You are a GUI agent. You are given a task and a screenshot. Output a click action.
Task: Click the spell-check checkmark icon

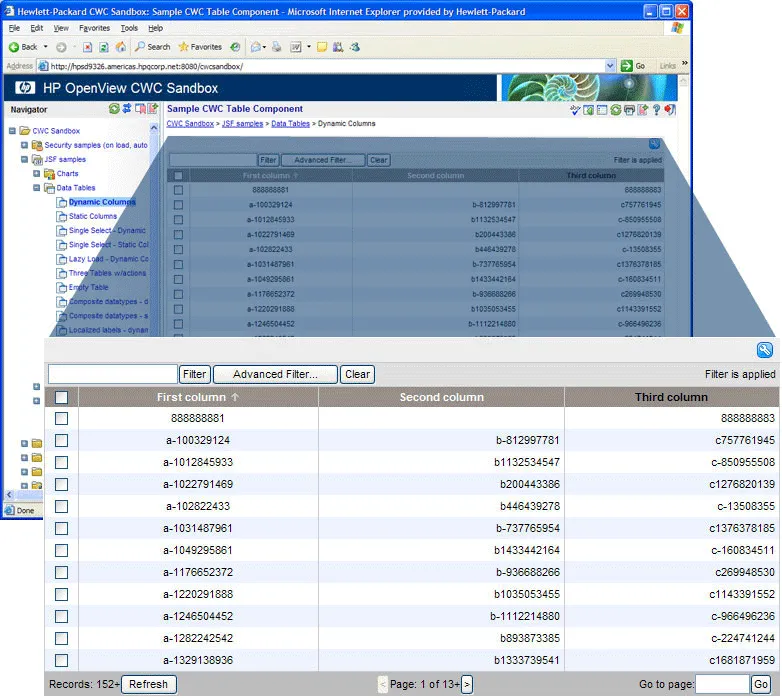pos(575,110)
